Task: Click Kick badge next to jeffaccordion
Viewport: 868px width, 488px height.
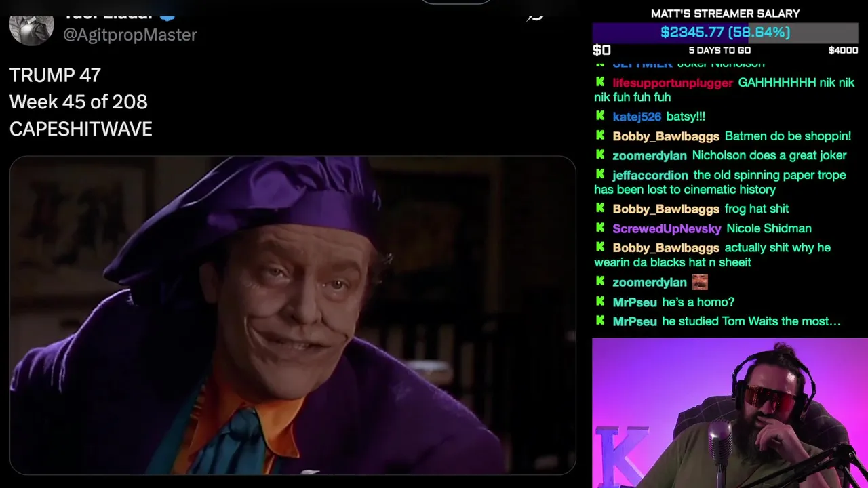Action: 600,174
